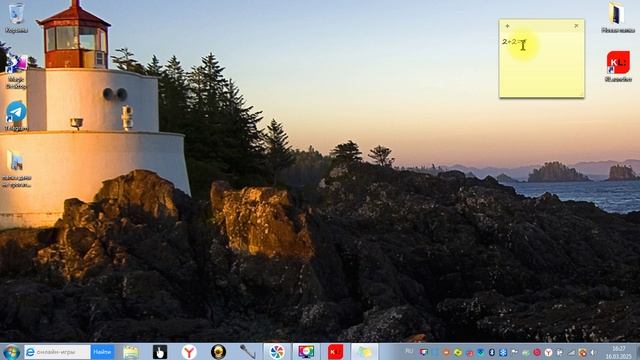Open the microphone taskbar app
The width and height of the screenshot is (640, 360).
[248, 352]
